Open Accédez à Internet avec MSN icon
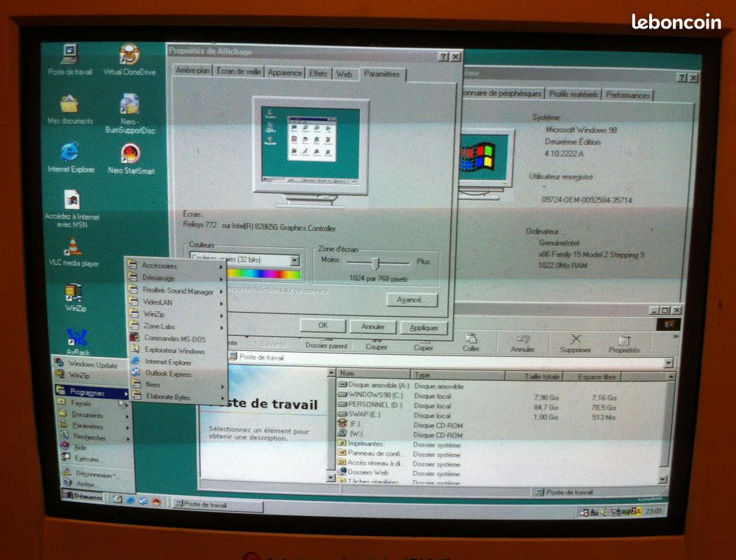The height and width of the screenshot is (560, 736). click(x=72, y=209)
